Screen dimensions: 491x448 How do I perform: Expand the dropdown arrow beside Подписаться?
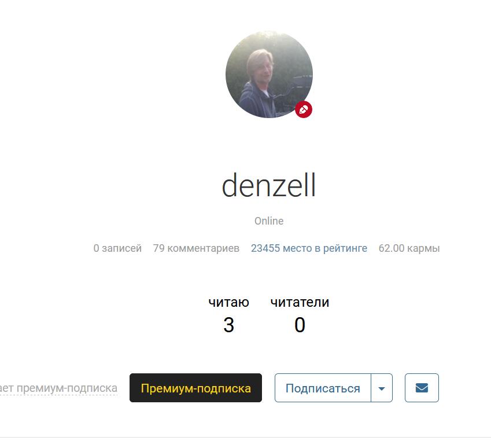tap(381, 388)
